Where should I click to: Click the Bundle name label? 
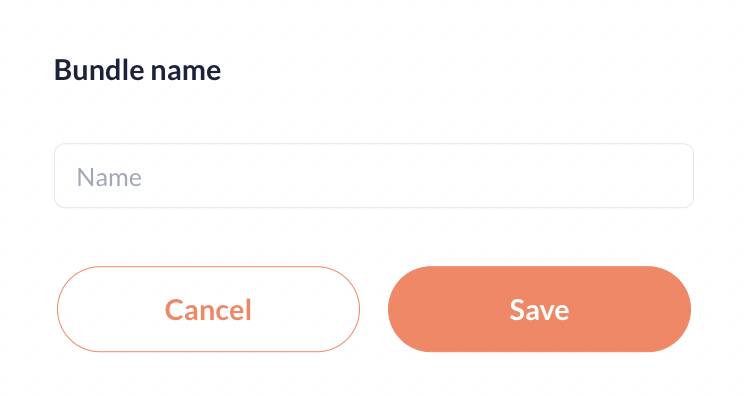[137, 70]
